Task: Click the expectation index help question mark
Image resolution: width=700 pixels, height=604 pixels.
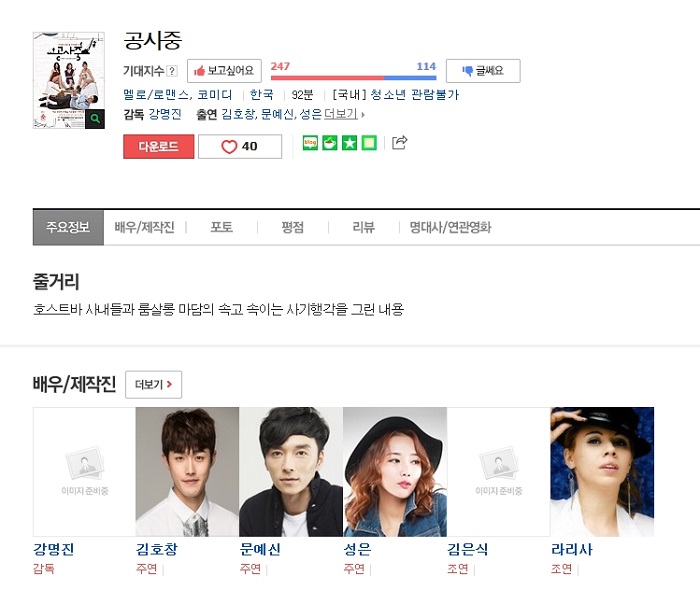Action: coord(172,71)
